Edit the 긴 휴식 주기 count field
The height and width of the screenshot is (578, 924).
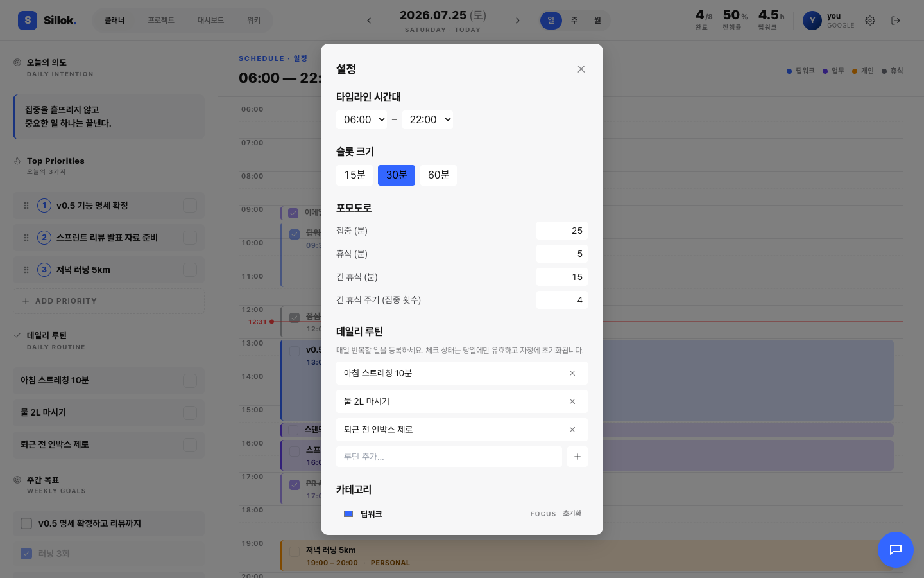562,300
